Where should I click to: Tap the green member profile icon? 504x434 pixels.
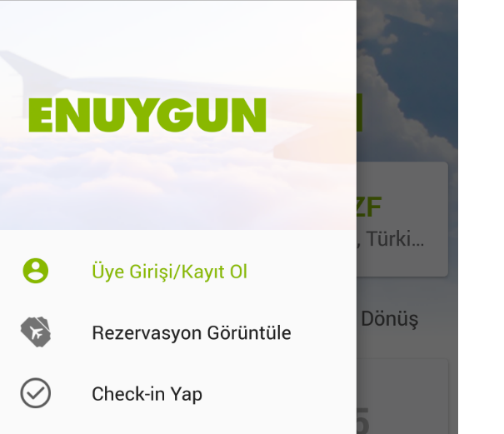click(x=36, y=271)
